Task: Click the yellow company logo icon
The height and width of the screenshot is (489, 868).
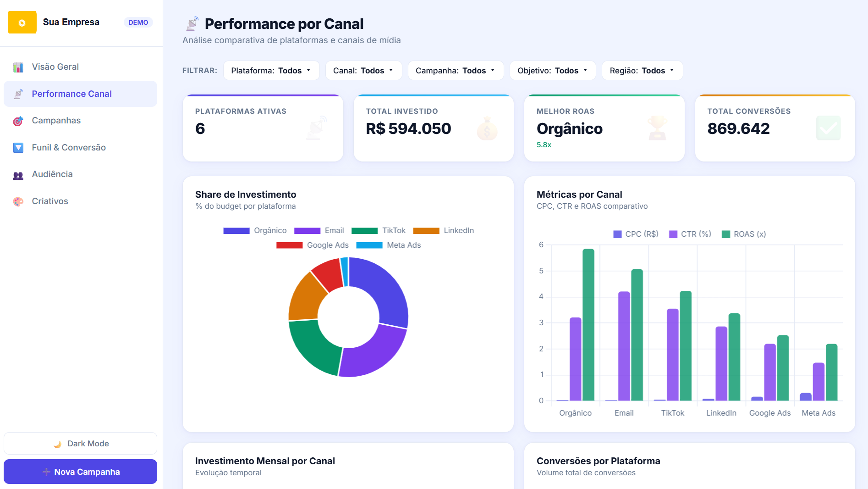Action: point(22,22)
